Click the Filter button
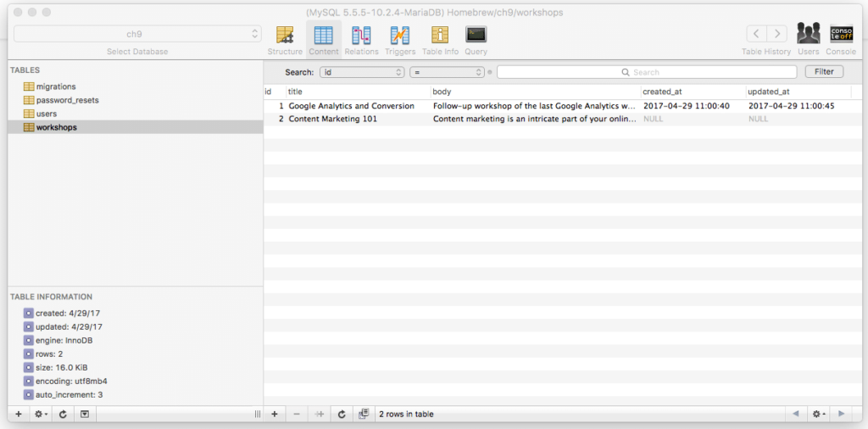 tap(824, 71)
